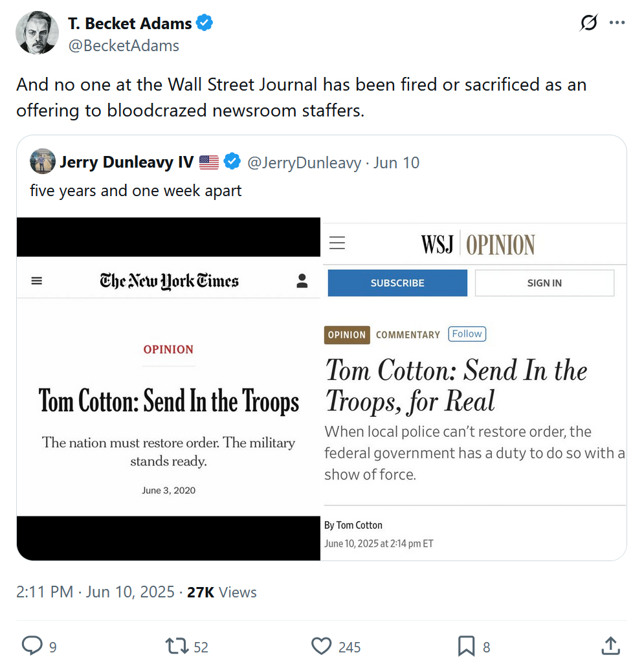
Task: Click the quoted tweet Jun 10 date
Action: (x=396, y=162)
